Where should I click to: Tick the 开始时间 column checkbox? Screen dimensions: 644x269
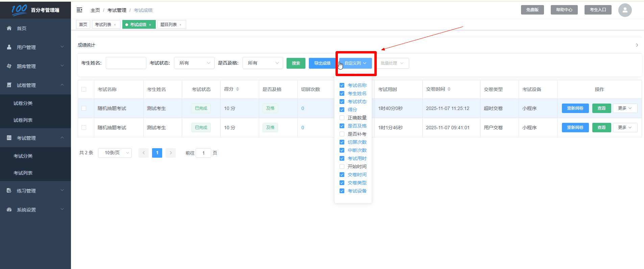pyautogui.click(x=342, y=166)
